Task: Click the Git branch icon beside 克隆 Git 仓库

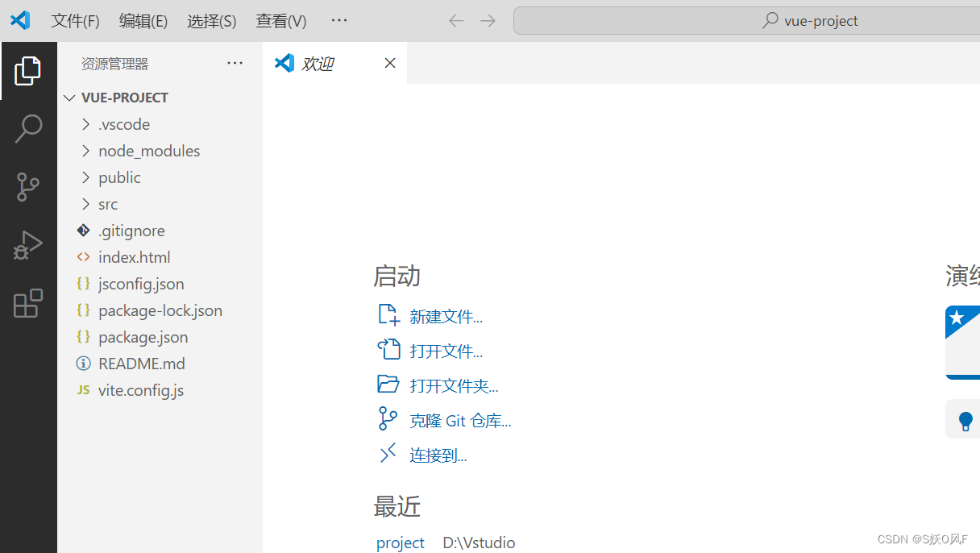Action: (388, 418)
